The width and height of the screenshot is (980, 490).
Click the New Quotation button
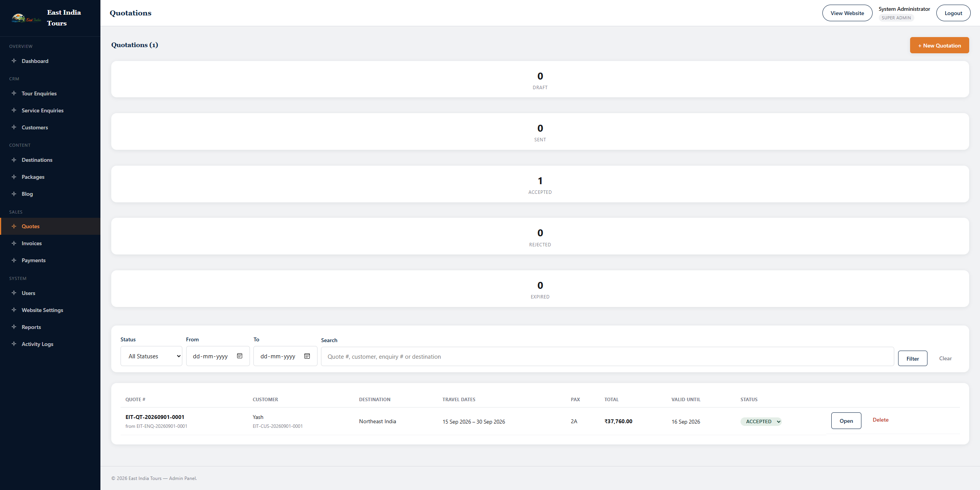939,46
